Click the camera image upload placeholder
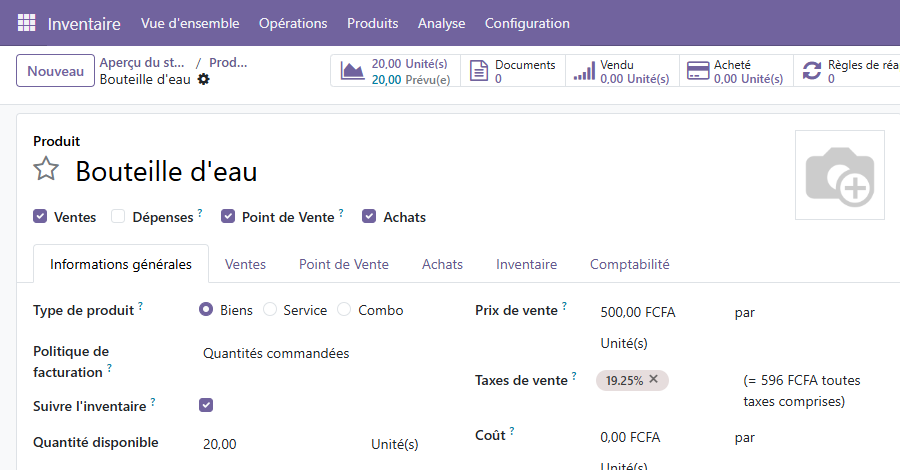Viewport: 900px width, 470px height. click(x=839, y=175)
